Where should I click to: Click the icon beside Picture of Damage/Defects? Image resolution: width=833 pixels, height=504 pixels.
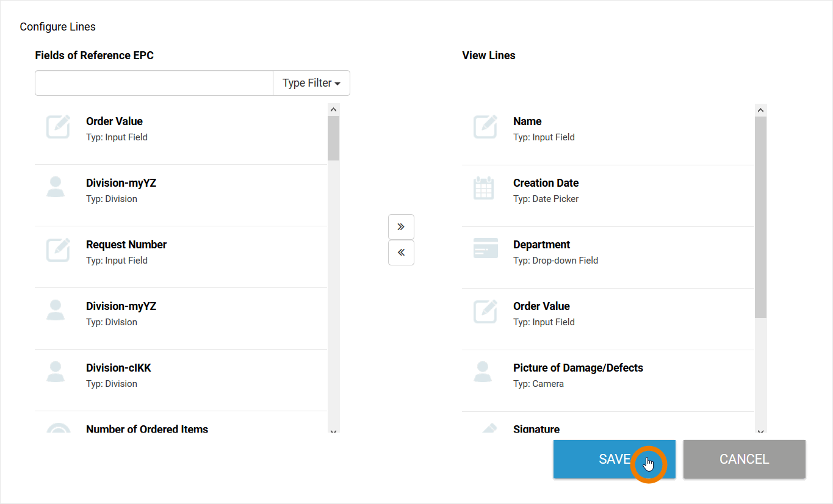tap(483, 372)
